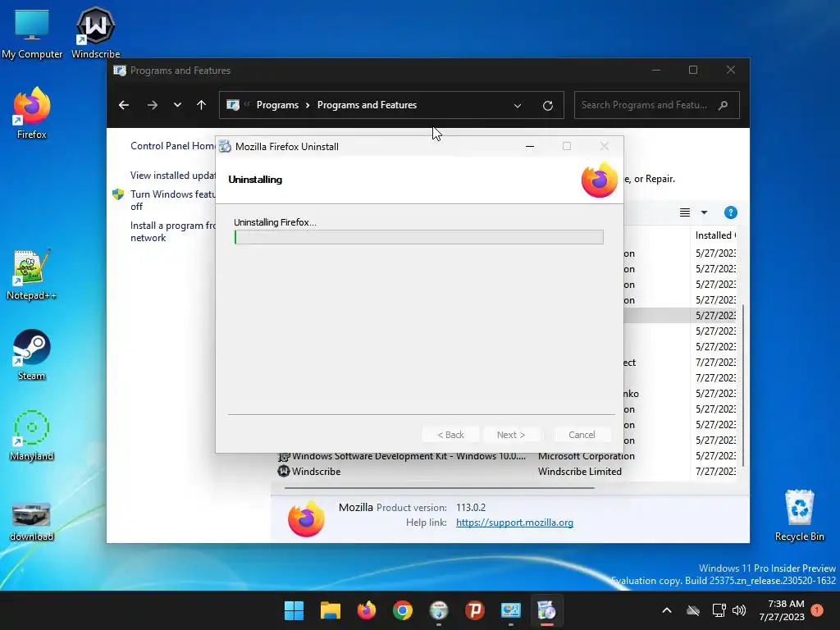
Task: Open the Windscribe desktop shortcut
Action: 95,33
